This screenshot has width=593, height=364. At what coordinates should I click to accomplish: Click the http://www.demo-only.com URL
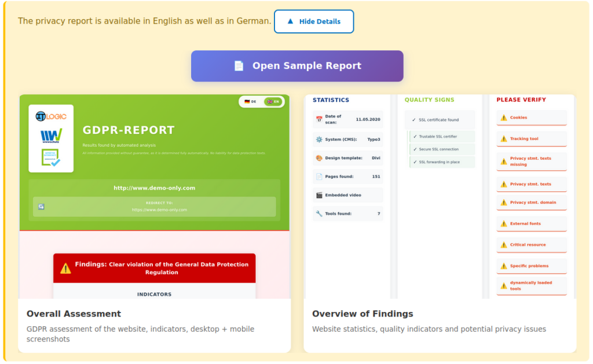click(154, 188)
